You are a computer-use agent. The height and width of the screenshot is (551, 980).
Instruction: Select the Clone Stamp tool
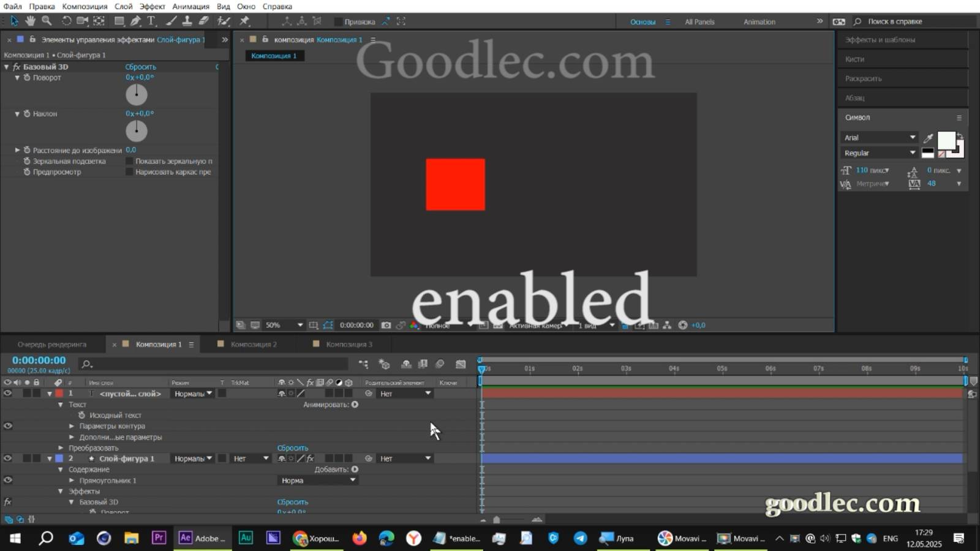tap(187, 21)
